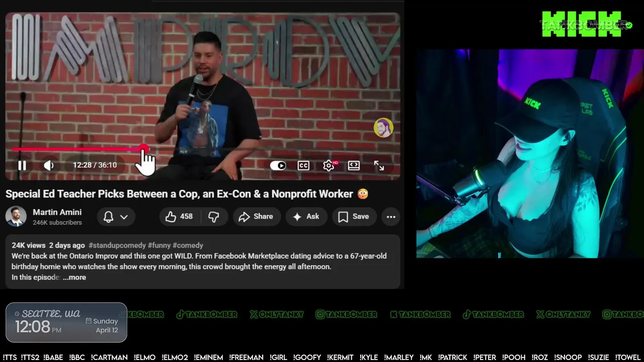
Task: Expand description with ...more
Action: (74, 278)
